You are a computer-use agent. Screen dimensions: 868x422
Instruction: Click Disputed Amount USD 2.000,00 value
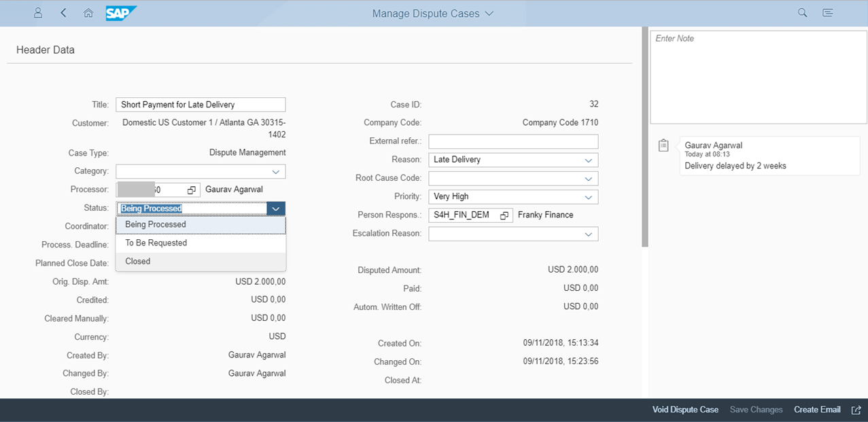[573, 270]
